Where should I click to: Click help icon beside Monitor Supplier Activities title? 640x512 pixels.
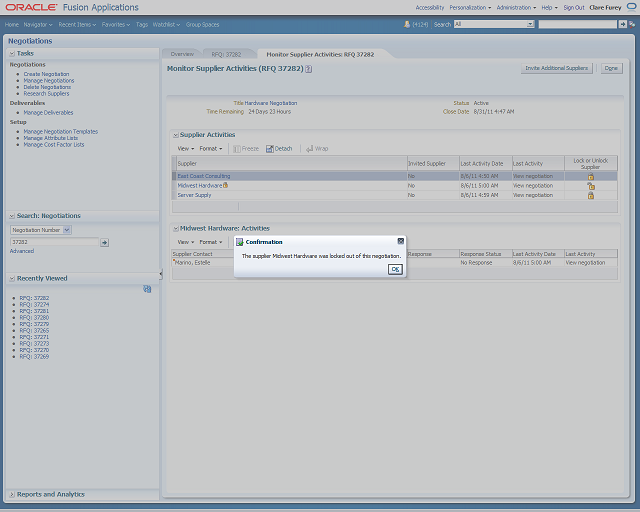309,69
